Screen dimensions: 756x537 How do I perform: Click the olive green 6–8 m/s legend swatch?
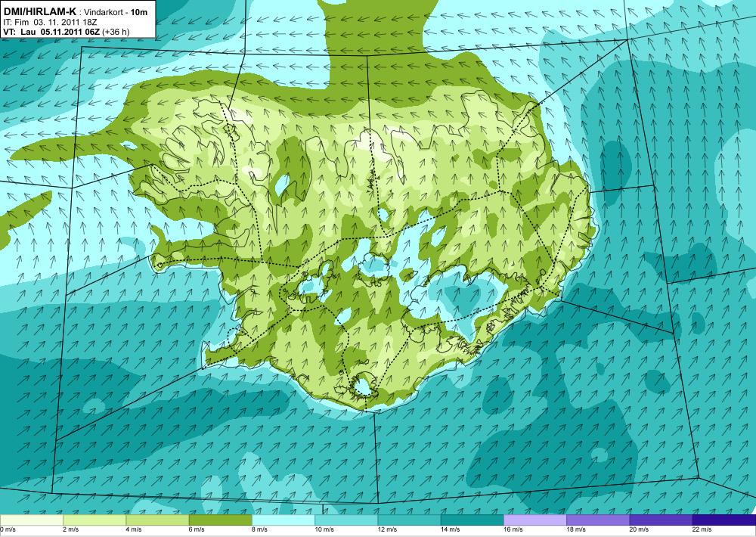pyautogui.click(x=220, y=520)
